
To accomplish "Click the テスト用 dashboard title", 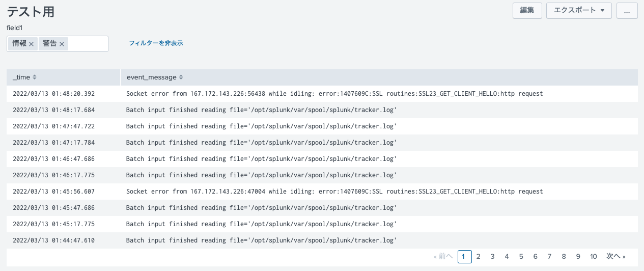I will click(31, 12).
